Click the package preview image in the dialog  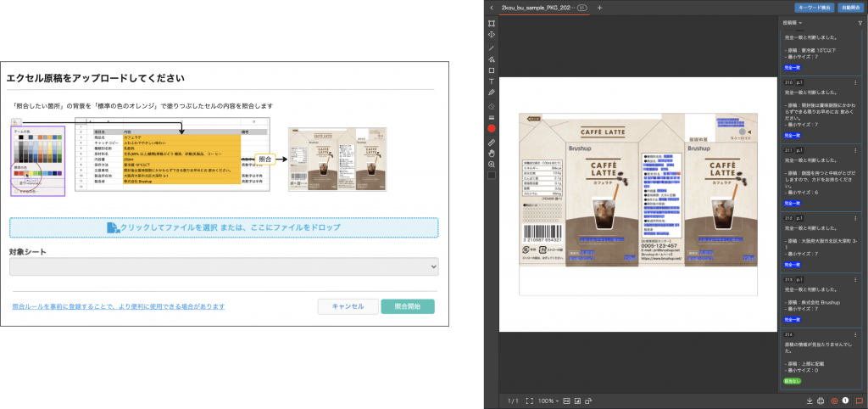(x=337, y=160)
